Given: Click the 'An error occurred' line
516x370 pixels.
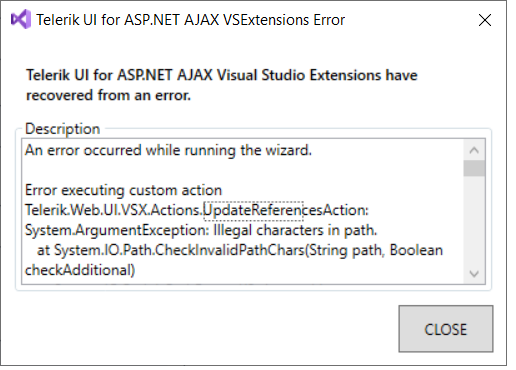Looking at the screenshot, I should tap(168, 150).
